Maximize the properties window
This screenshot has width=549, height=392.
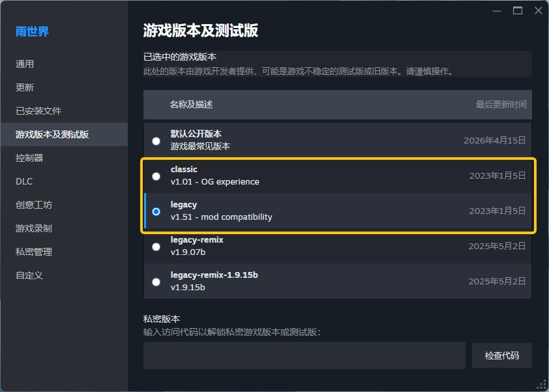[x=518, y=10]
